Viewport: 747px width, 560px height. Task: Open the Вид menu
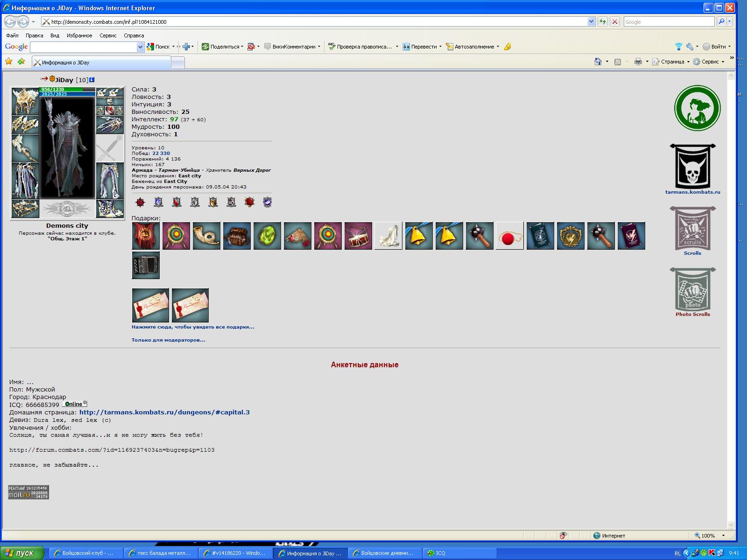(x=55, y=35)
